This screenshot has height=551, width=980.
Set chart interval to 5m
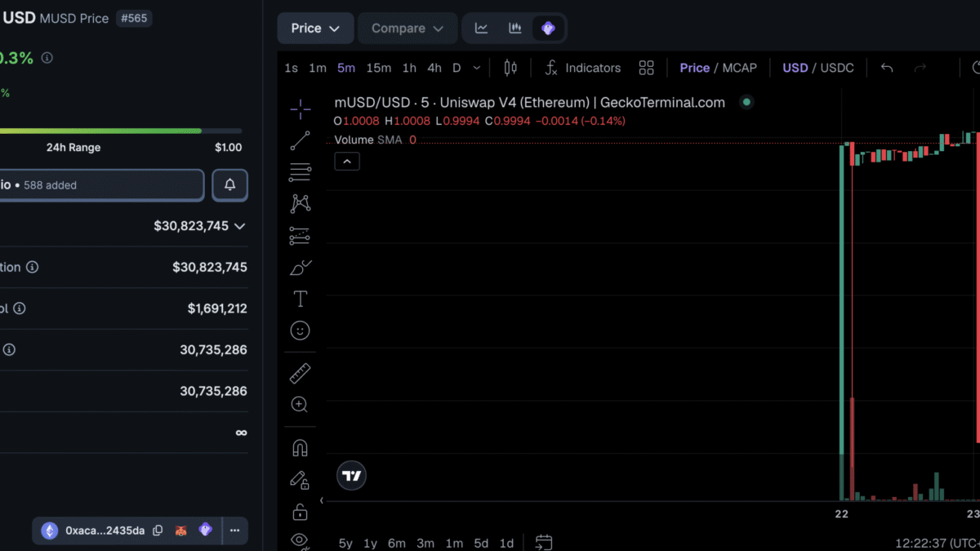pos(346,68)
